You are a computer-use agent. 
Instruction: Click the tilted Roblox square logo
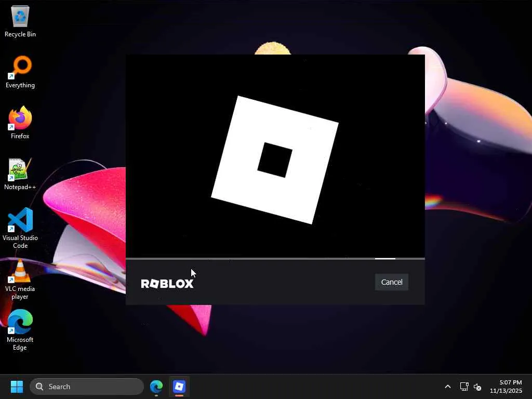pos(275,160)
